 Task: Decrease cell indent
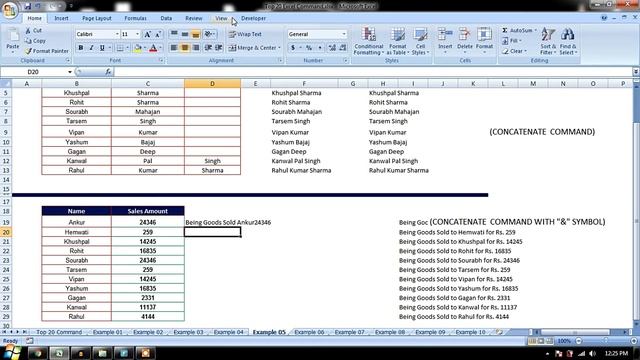[x=208, y=48]
